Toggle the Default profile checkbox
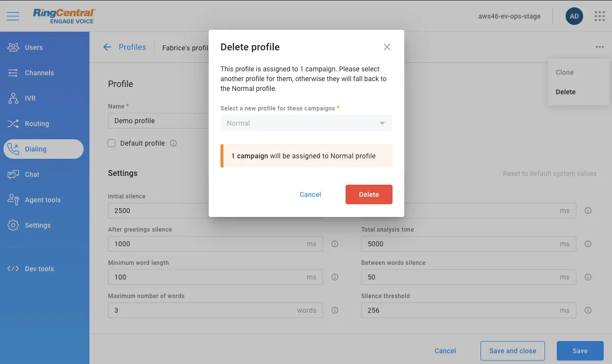Image resolution: width=612 pixels, height=364 pixels. (111, 143)
